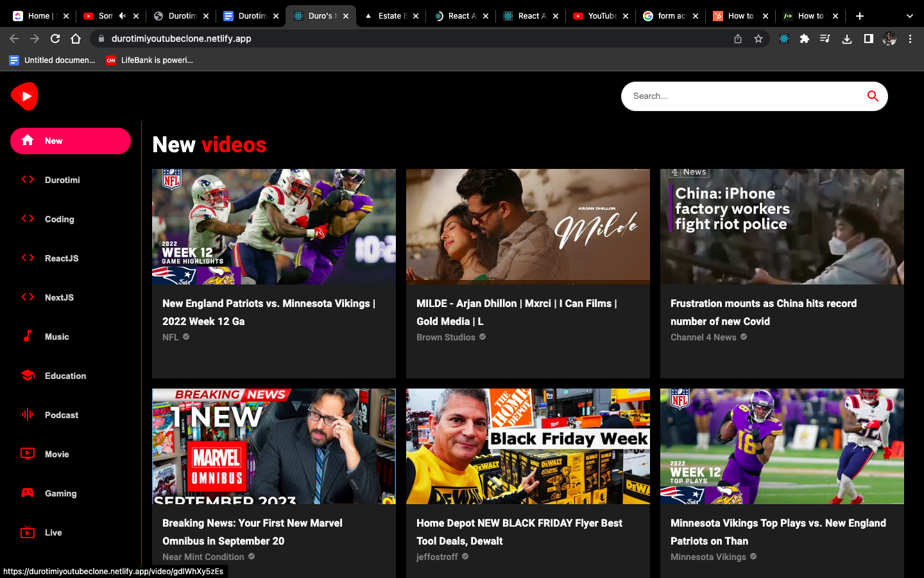Viewport: 924px width, 578px height.
Task: Mute the audio-playing 'Son' tab
Action: [x=122, y=16]
